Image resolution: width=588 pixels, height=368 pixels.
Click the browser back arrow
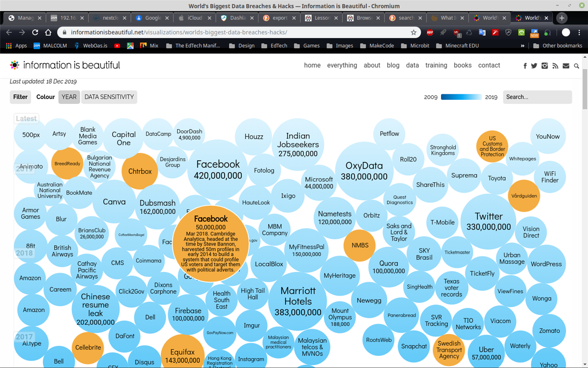click(9, 33)
